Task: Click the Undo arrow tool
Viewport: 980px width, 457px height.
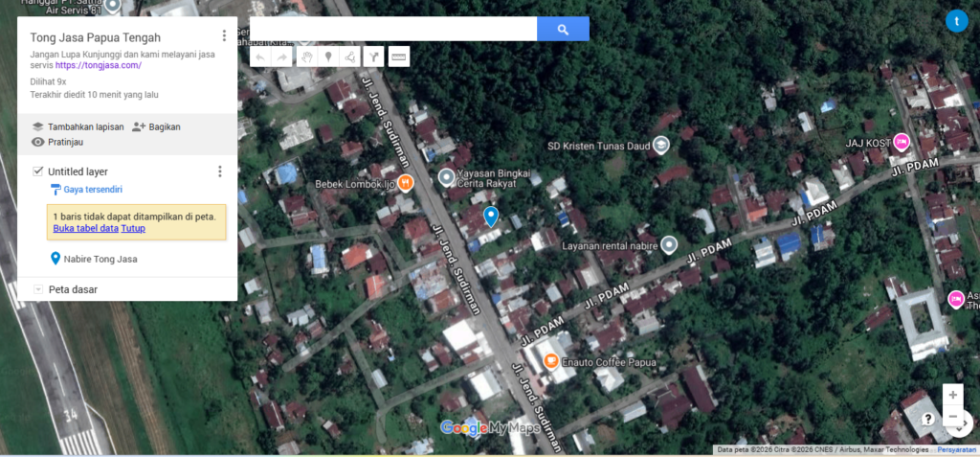Action: click(260, 57)
